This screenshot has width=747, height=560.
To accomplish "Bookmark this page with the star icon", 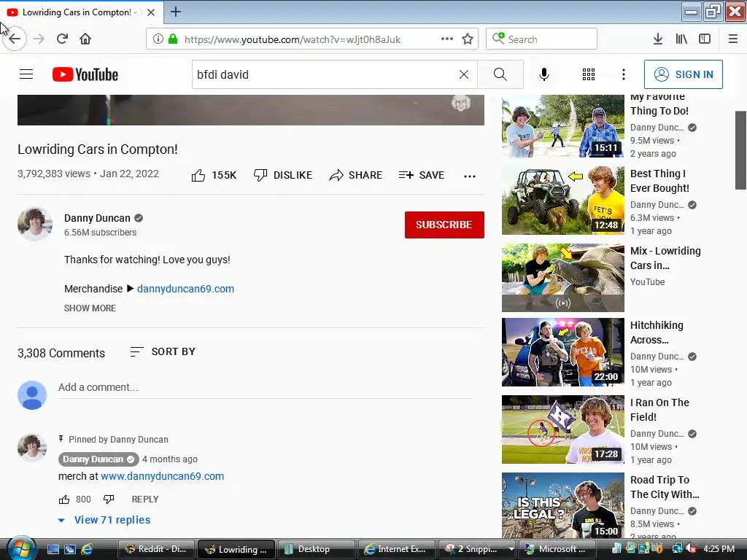I will click(468, 39).
